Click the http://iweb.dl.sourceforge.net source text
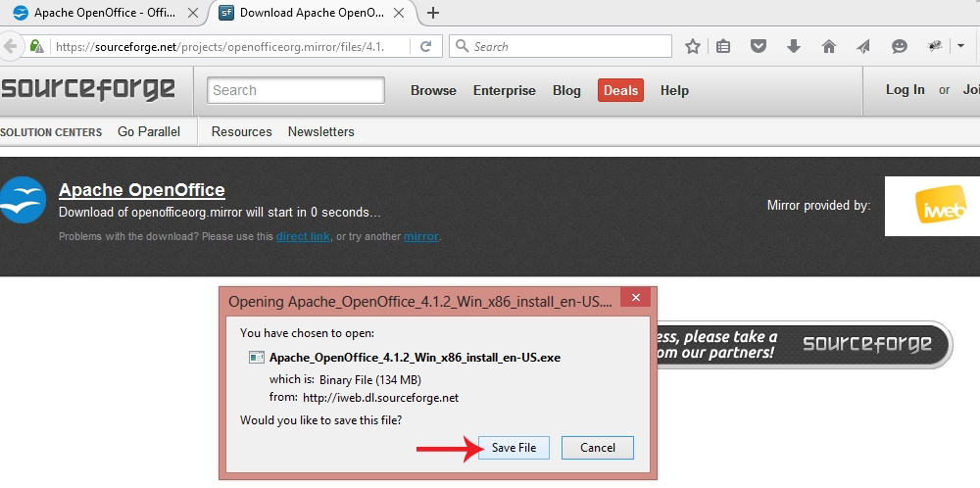 [x=380, y=398]
